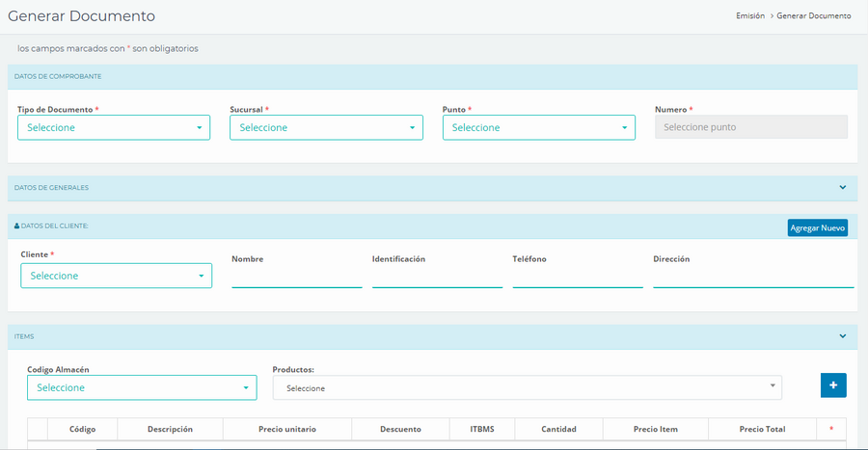Click into the Teléfono field

click(577, 278)
